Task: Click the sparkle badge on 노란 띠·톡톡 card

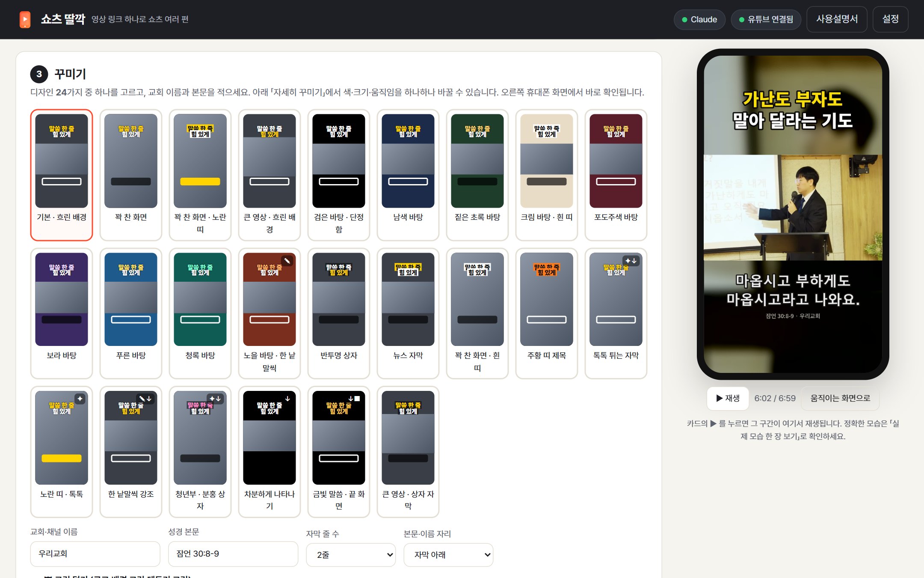Action: click(80, 399)
